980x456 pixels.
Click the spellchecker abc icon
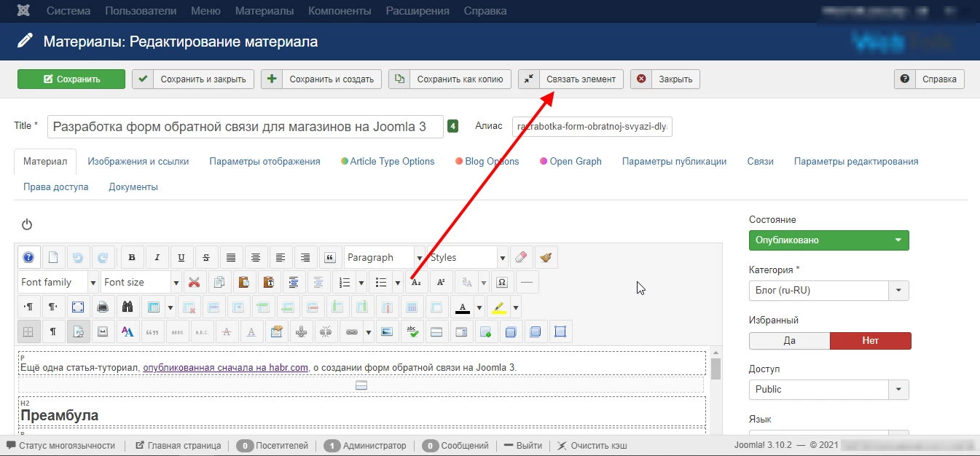click(x=412, y=331)
